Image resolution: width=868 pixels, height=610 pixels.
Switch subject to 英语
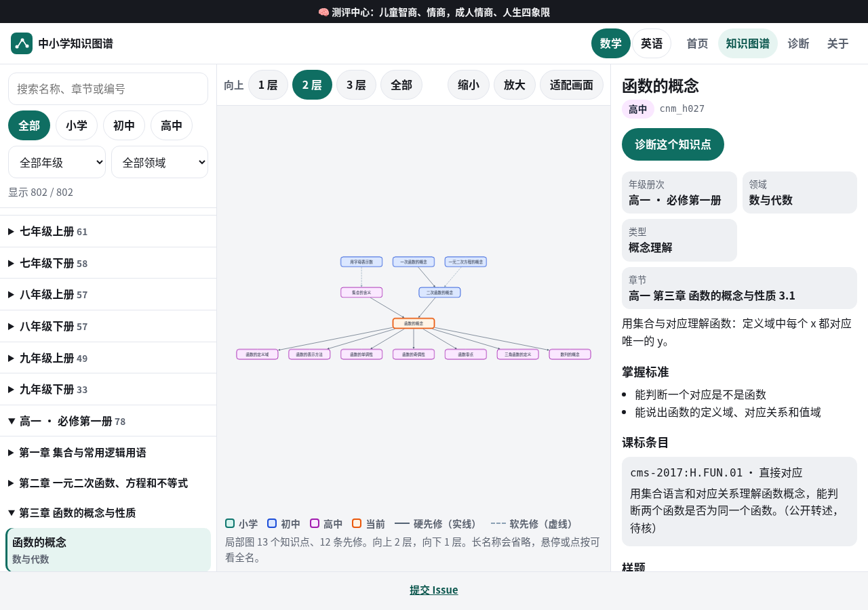652,43
